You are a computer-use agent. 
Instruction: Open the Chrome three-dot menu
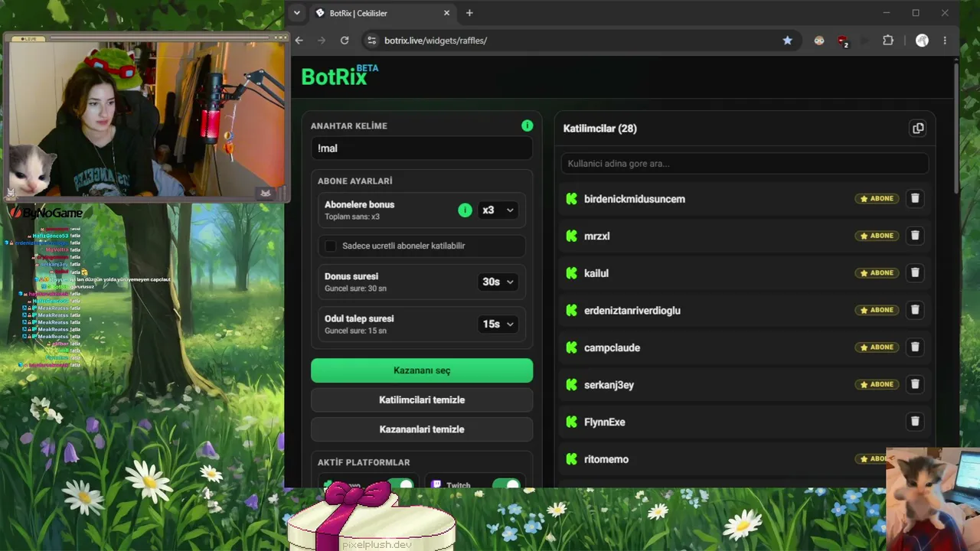[945, 41]
